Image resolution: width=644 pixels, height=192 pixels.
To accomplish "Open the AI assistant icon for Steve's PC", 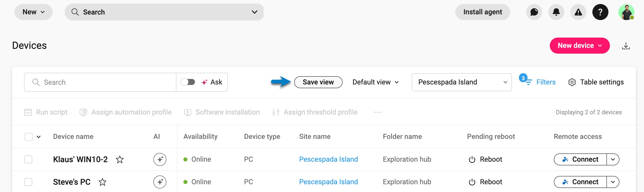I will pyautogui.click(x=160, y=182).
